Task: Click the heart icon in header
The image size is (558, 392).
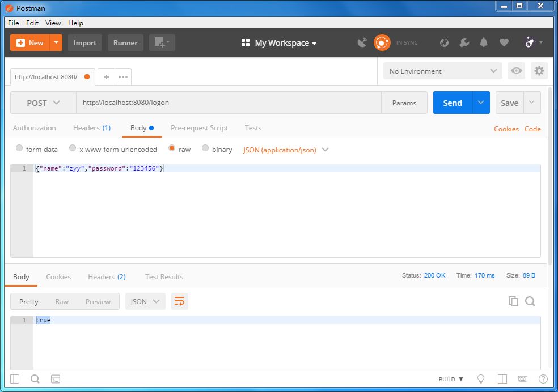Action: 504,42
